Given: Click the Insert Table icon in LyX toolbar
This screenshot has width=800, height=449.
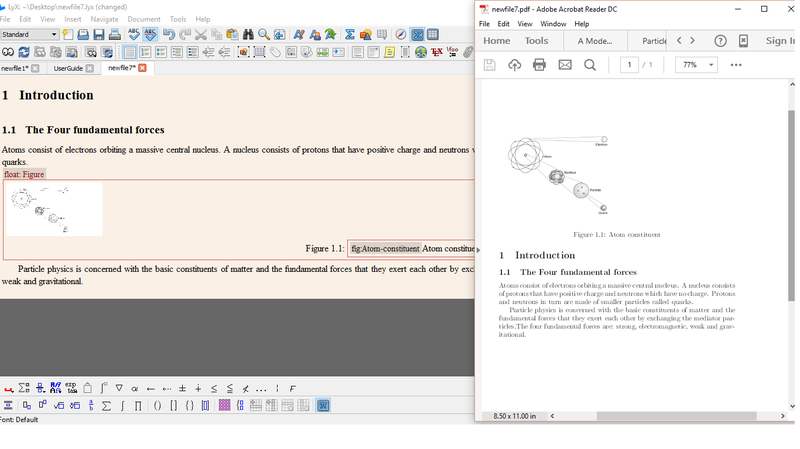Looking at the screenshot, I should pyautogui.click(x=382, y=34).
